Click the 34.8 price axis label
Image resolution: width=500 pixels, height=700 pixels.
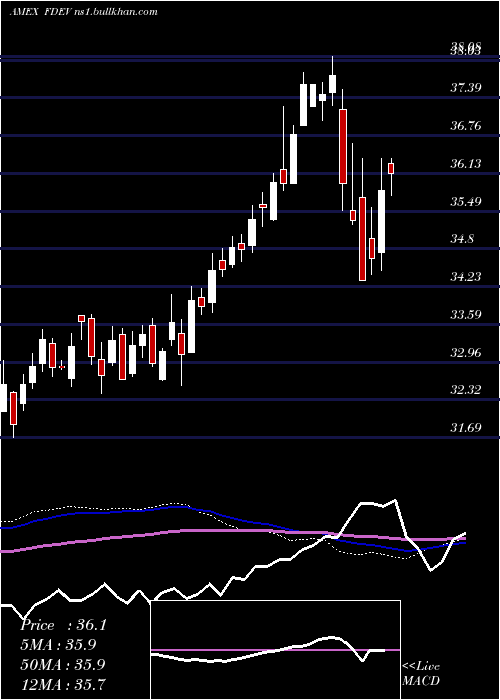click(x=462, y=239)
